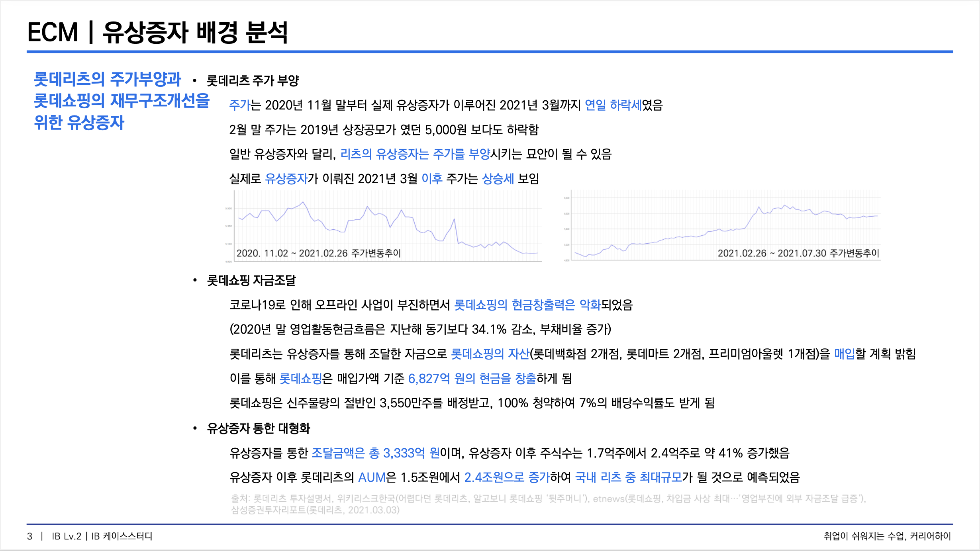Click the blue text '6,827억 원의 현금을 창출'
980x551 pixels.
[472, 379]
